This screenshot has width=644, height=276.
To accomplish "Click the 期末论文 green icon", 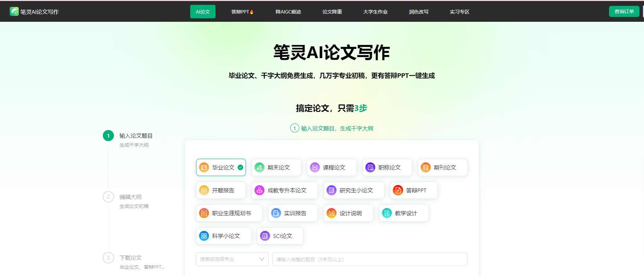I will point(259,167).
